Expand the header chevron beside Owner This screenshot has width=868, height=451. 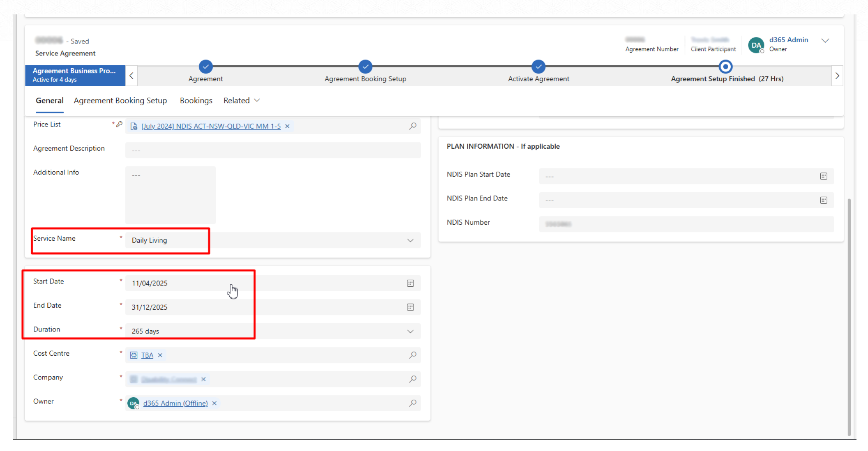pyautogui.click(x=825, y=41)
